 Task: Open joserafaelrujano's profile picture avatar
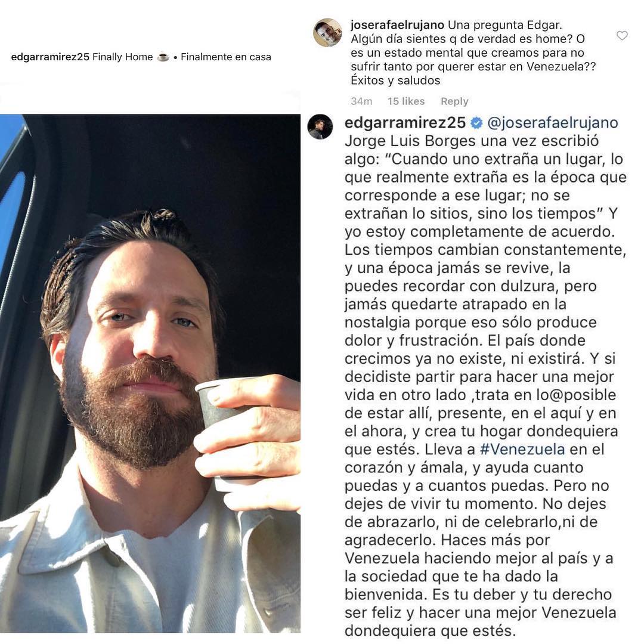click(x=327, y=32)
